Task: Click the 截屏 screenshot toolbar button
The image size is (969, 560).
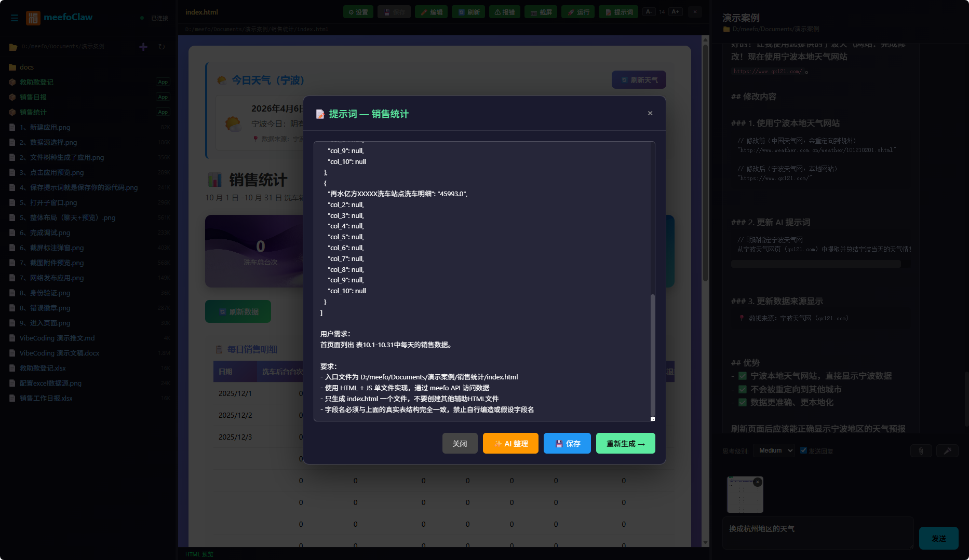Action: point(541,12)
